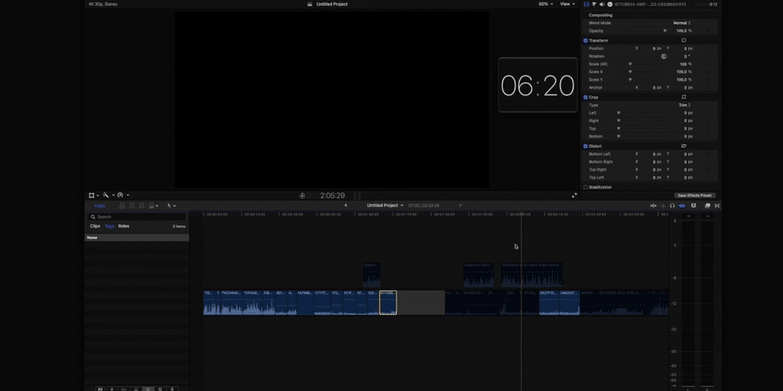Open the viewer 50% zoom dropdown

click(x=546, y=4)
